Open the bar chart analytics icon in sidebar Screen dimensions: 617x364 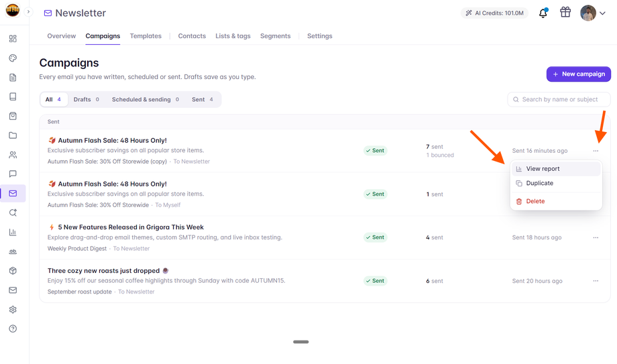click(13, 232)
